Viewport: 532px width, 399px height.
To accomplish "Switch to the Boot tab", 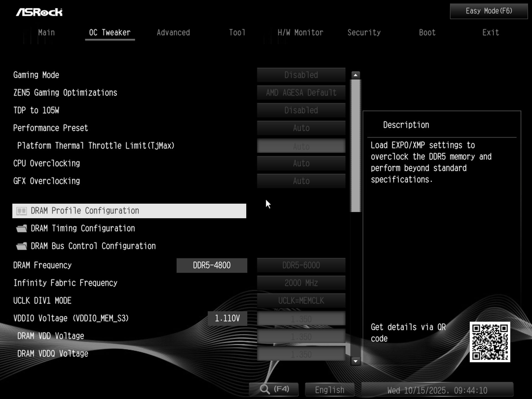I will [x=427, y=32].
